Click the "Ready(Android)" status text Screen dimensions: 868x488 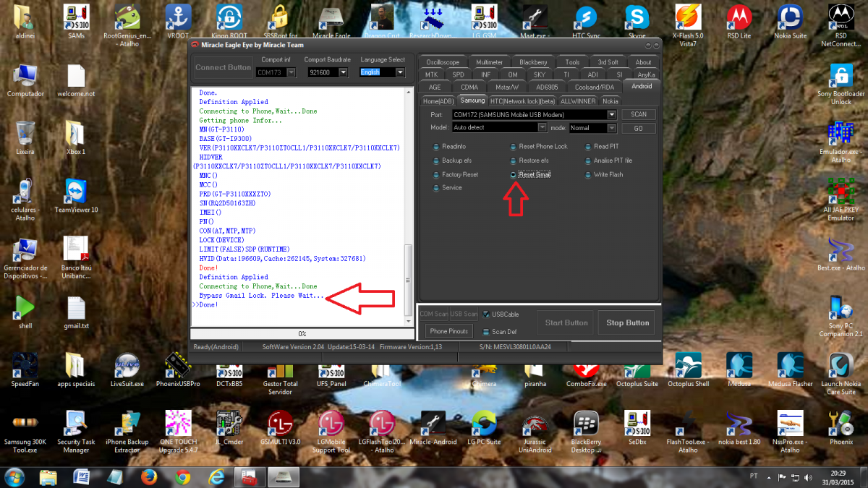click(x=216, y=347)
